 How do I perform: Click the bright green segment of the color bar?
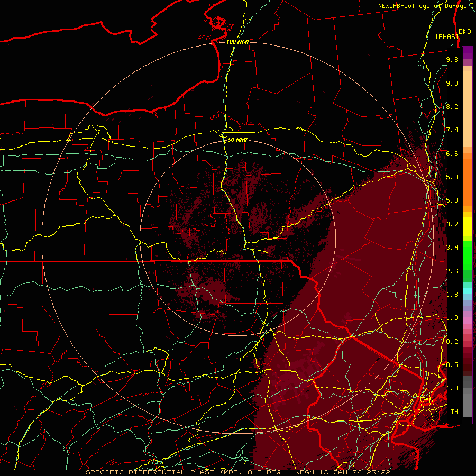[467, 255]
